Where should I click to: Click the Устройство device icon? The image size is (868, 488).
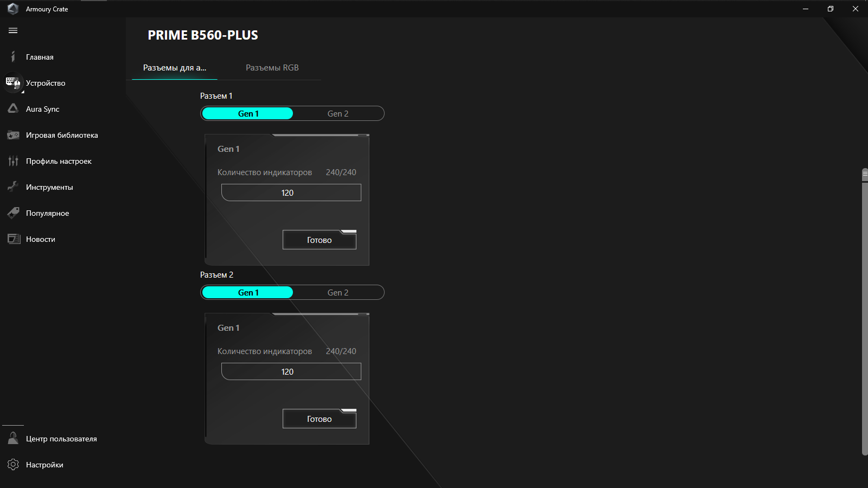13,82
